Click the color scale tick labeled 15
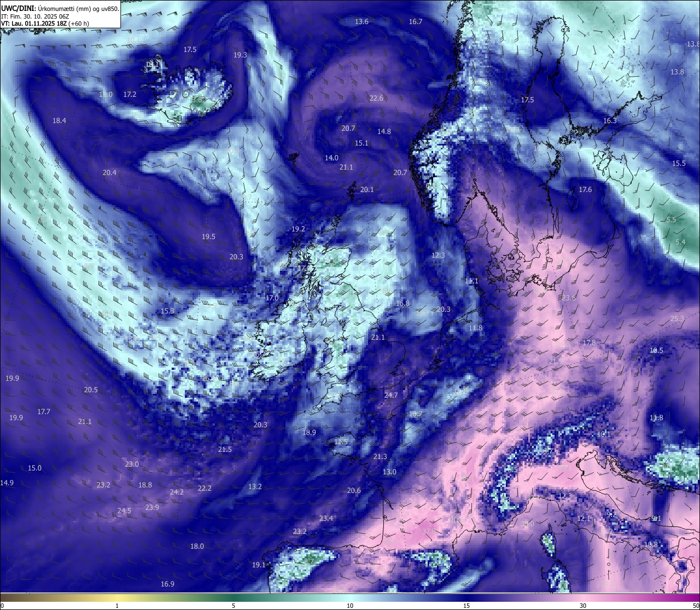The width and height of the screenshot is (700, 610). [466, 606]
